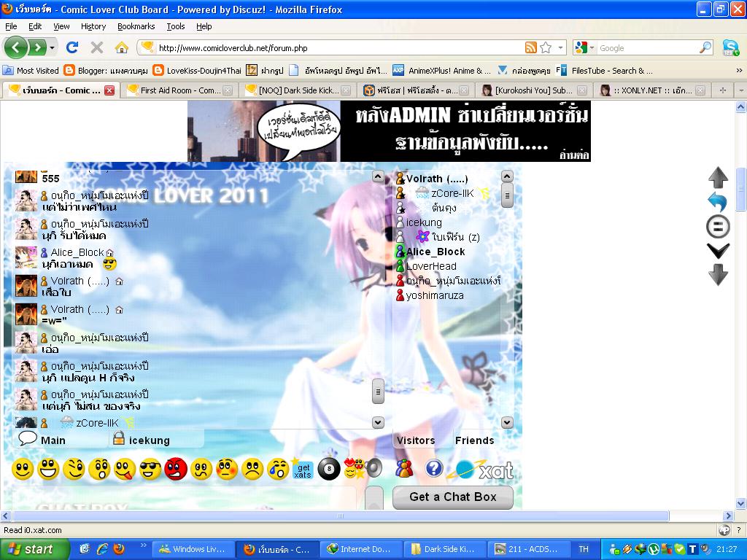Insert the red angry smiley
The image size is (747, 560).
tap(175, 470)
